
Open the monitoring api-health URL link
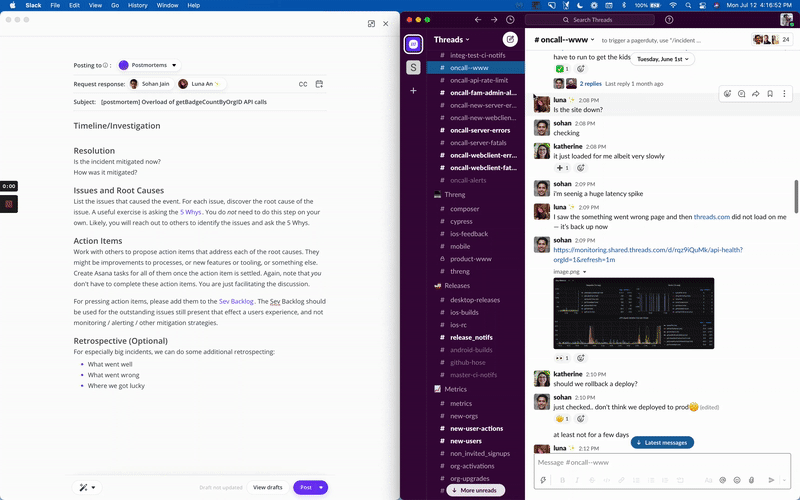[648, 255]
